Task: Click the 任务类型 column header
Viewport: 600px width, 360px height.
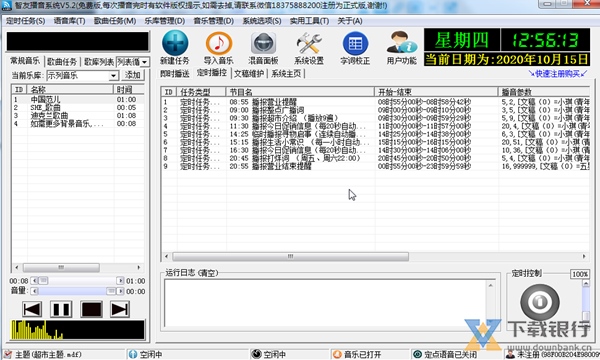Action: click(x=201, y=92)
